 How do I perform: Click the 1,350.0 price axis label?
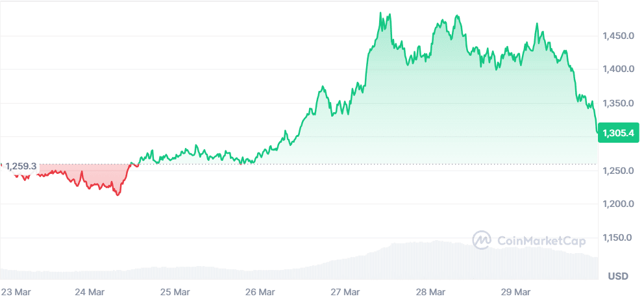tap(617, 103)
